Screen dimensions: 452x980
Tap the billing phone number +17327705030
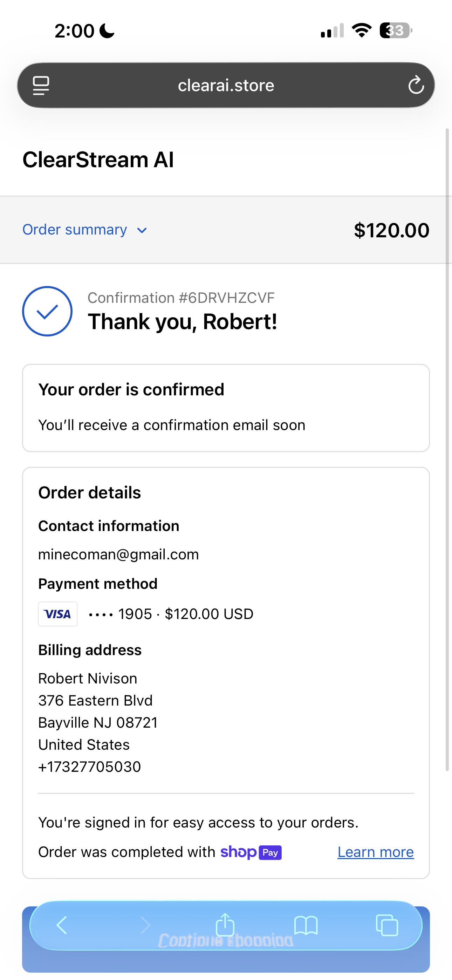tap(90, 767)
